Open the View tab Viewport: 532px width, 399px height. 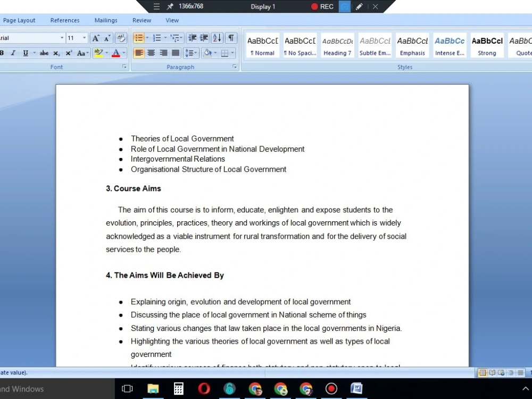172,20
